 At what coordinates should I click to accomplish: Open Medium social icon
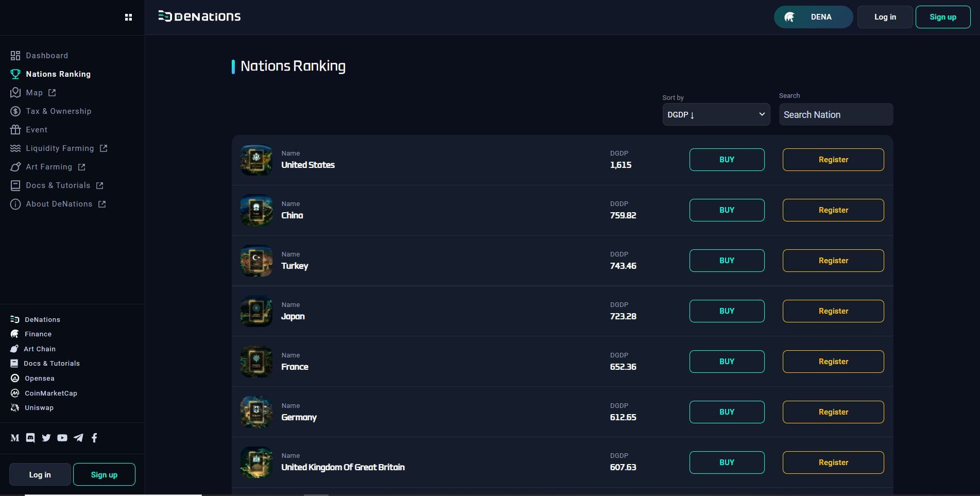pyautogui.click(x=15, y=438)
